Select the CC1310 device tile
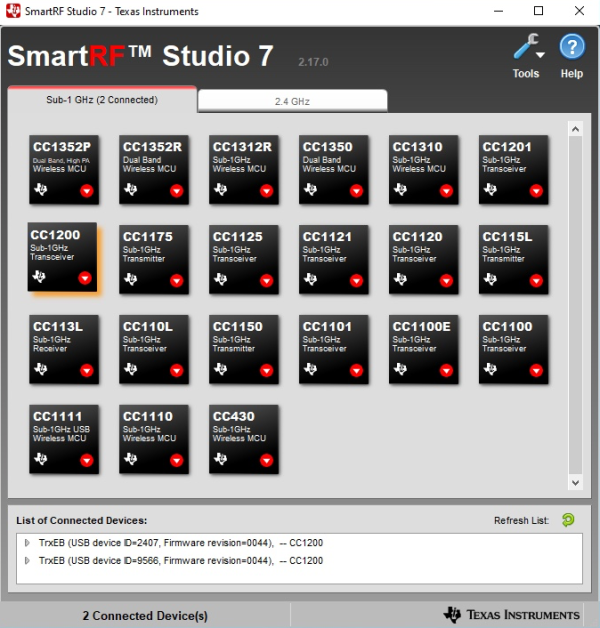 [x=424, y=170]
